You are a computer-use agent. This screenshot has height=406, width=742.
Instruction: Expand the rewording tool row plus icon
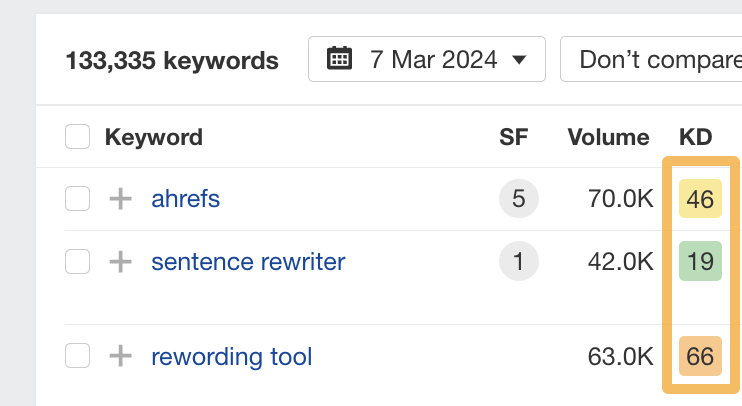[x=120, y=356]
